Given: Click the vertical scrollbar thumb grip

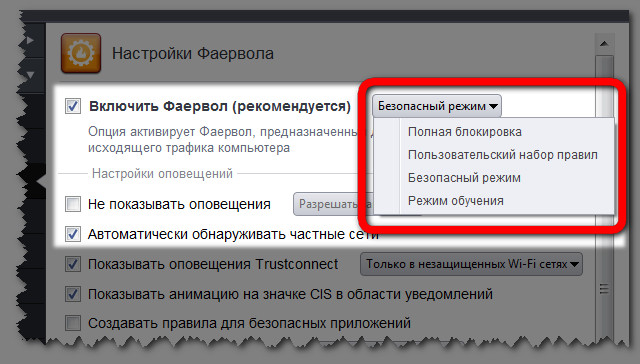Looking at the screenshot, I should click(x=604, y=289).
